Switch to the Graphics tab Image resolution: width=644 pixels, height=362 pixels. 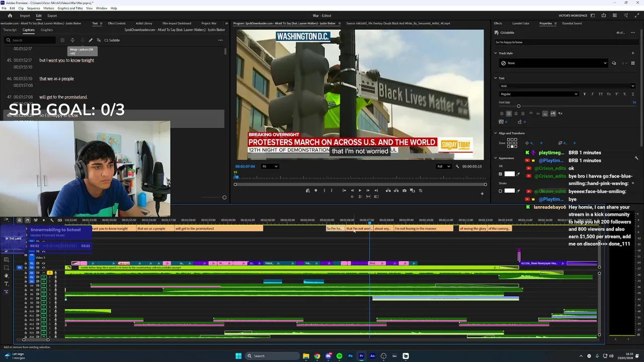tap(47, 30)
